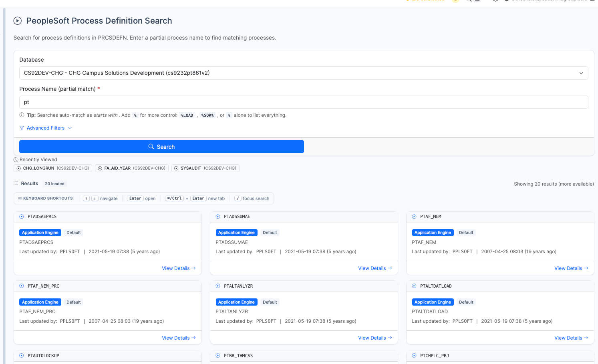Click Application Engine badge on PTAF_NEM card
Image resolution: width=598 pixels, height=364 pixels.
tap(433, 233)
